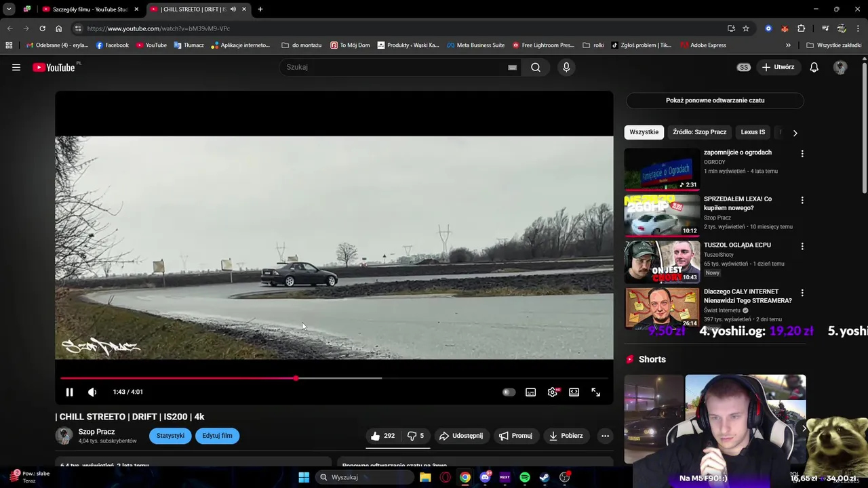Go to the YouTube home logo
Image resolution: width=868 pixels, height=488 pixels.
54,67
